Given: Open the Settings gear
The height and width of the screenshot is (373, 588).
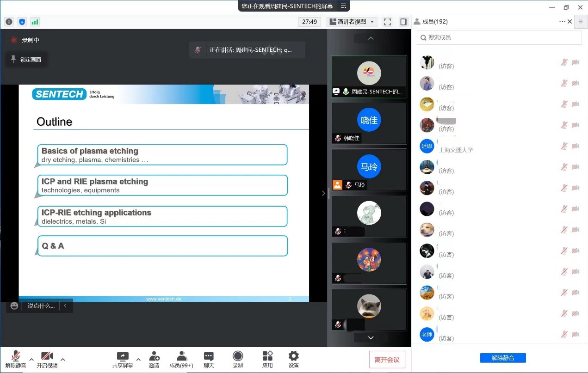Looking at the screenshot, I should click(293, 359).
